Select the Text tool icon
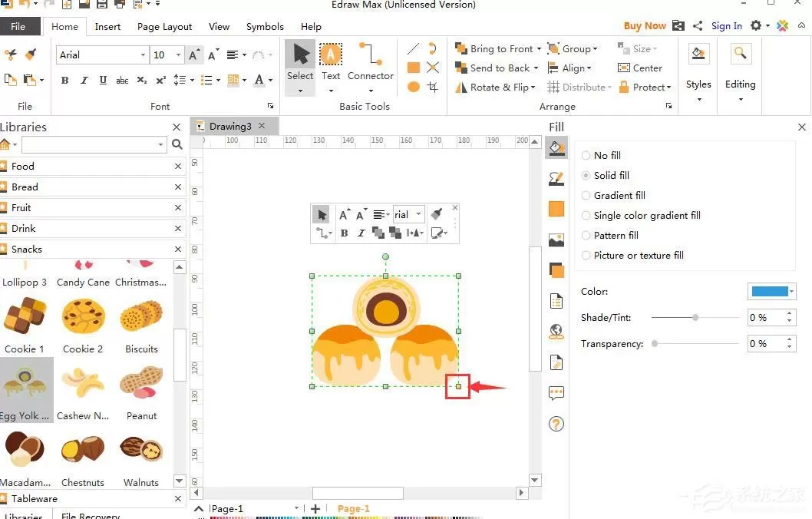 [x=330, y=55]
